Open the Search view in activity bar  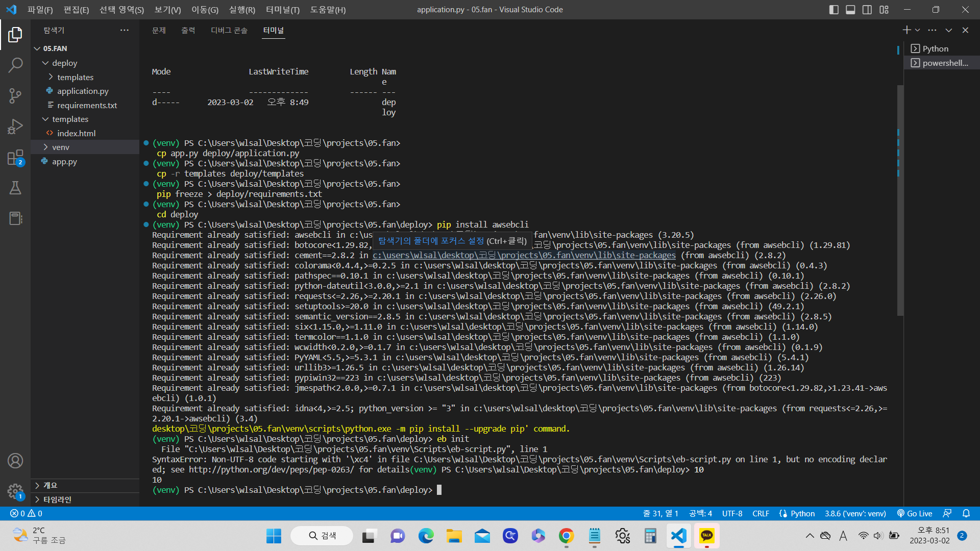[15, 65]
